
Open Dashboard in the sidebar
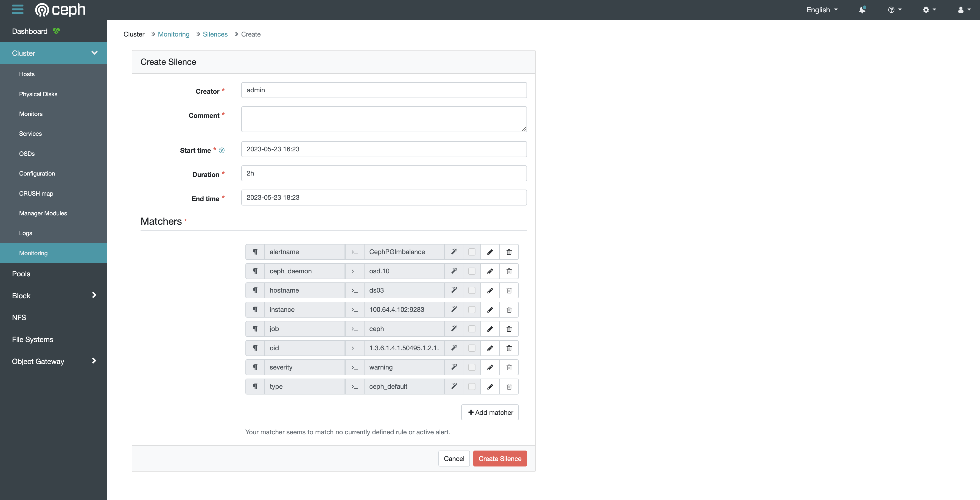click(30, 31)
